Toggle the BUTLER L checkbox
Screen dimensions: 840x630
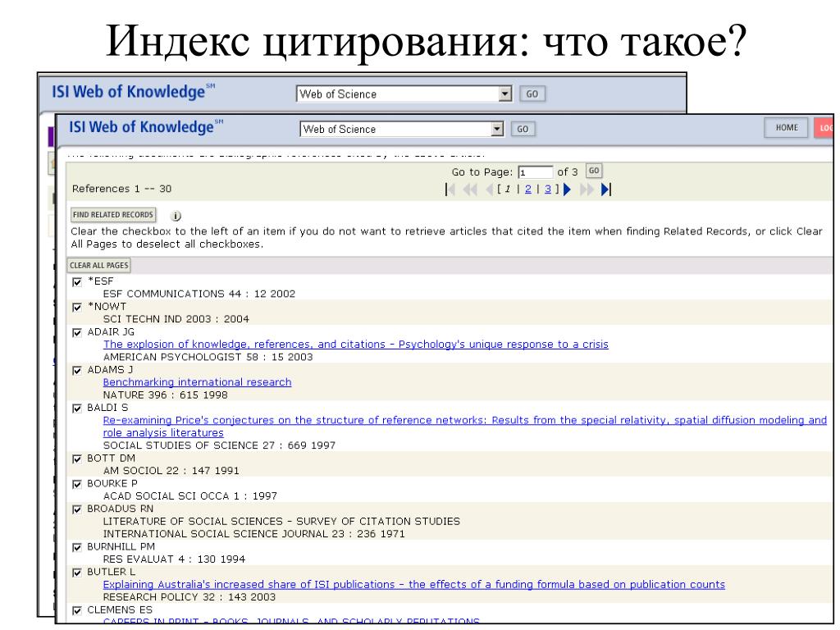point(77,572)
